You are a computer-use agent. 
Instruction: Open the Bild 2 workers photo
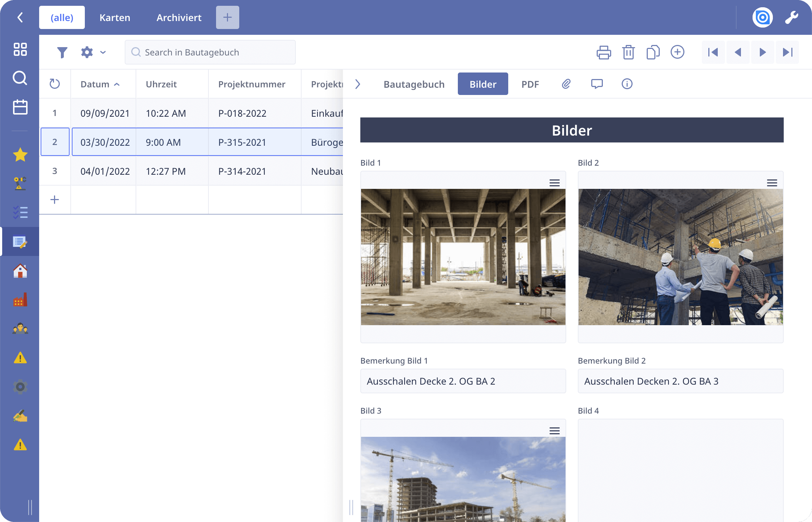point(681,257)
